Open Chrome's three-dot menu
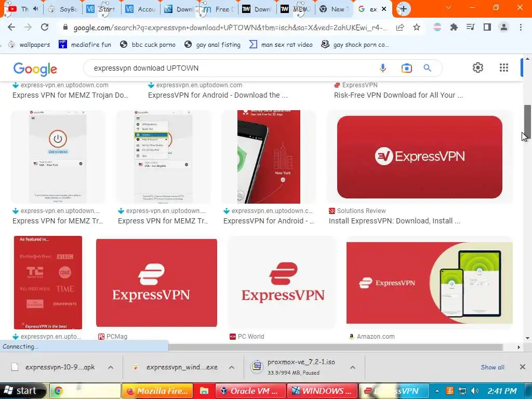 tap(521, 27)
